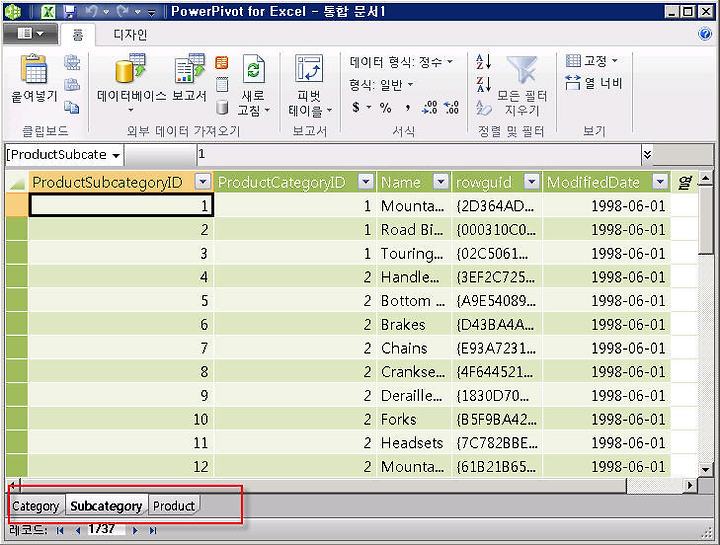Go to previous record arrow
Screen dimensions: 720x545
point(77,531)
